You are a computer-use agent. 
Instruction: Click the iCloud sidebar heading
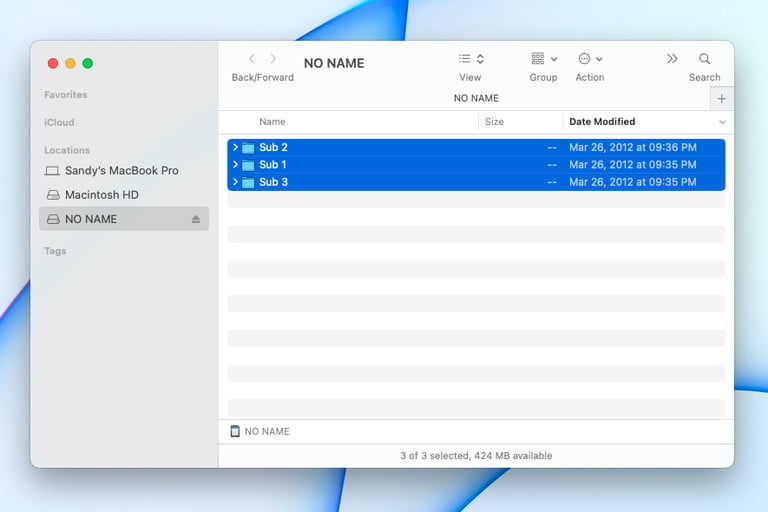[59, 122]
